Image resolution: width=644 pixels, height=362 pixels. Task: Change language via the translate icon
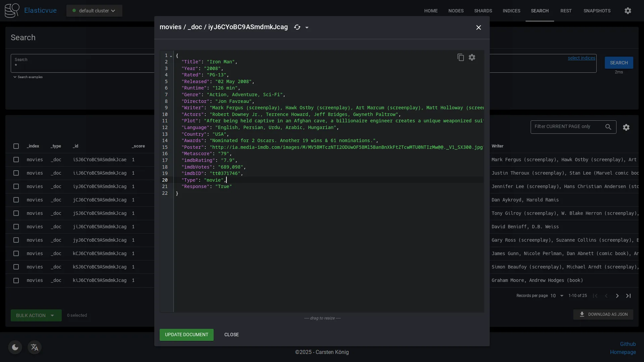pyautogui.click(x=35, y=347)
